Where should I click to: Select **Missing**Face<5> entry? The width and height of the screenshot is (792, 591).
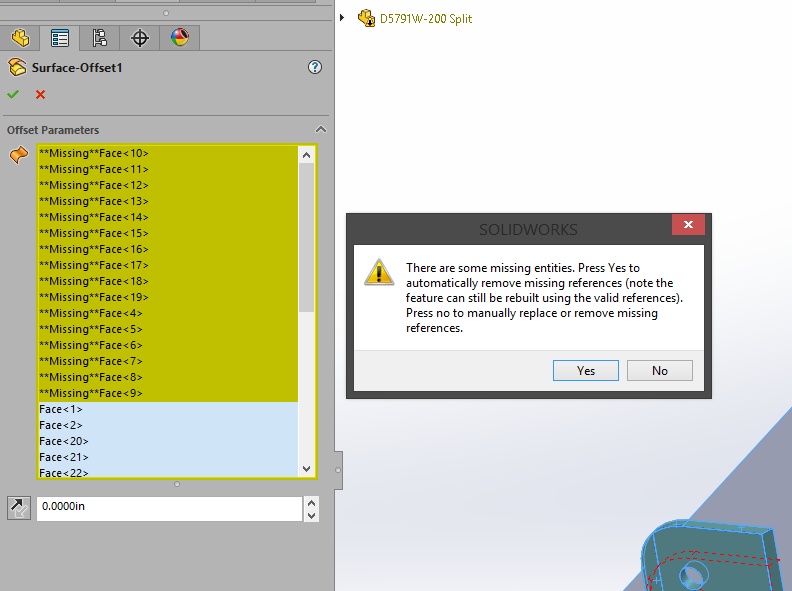(168, 329)
